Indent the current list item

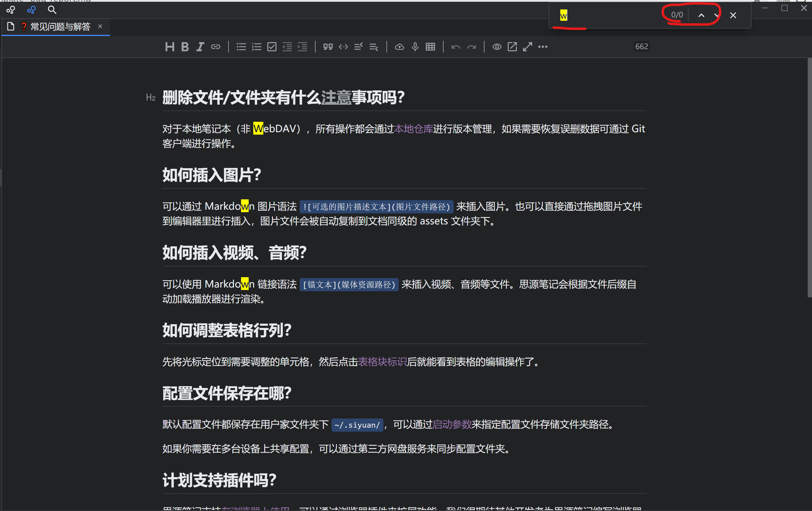[x=302, y=47]
